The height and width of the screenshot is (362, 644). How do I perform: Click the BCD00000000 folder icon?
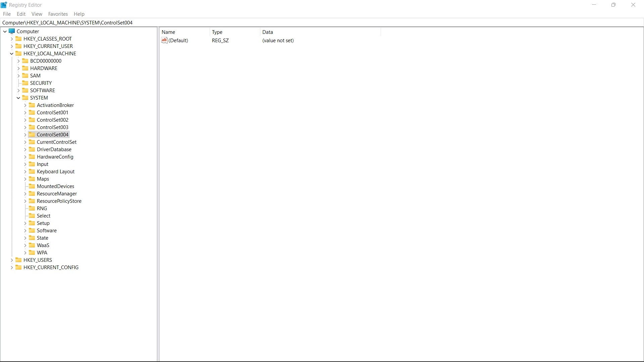(25, 61)
